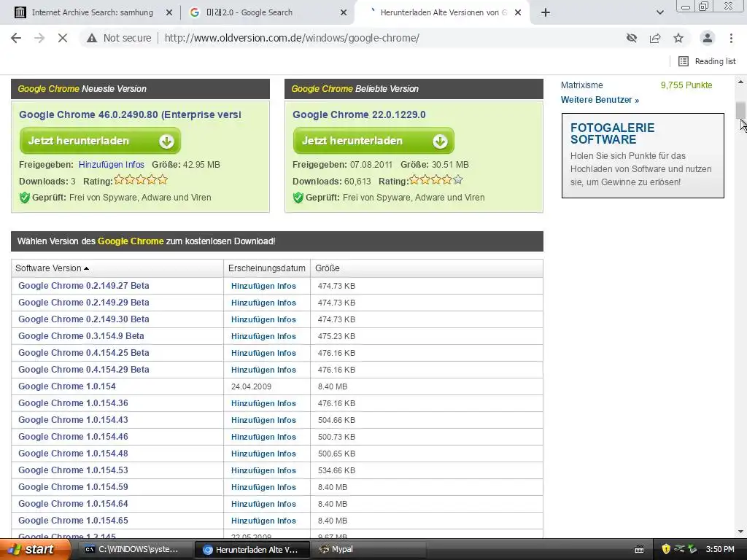Rate the Beliebte Version with its star rating

[436, 180]
